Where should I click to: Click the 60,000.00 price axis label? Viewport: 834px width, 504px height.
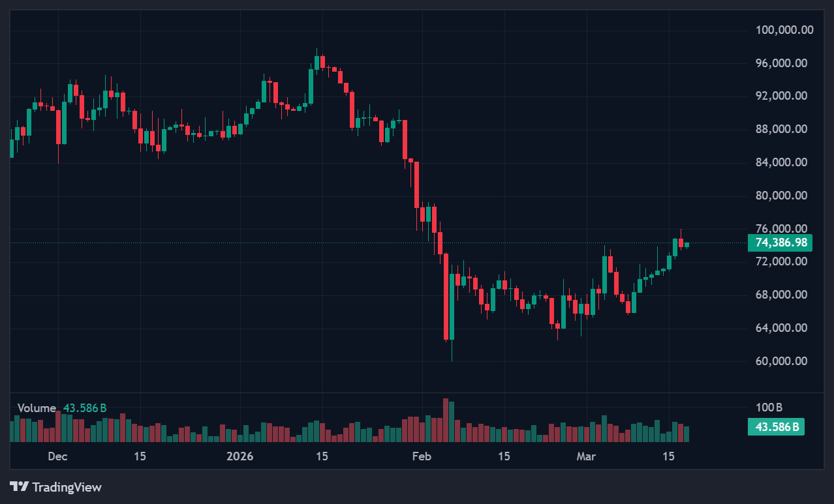tap(782, 361)
